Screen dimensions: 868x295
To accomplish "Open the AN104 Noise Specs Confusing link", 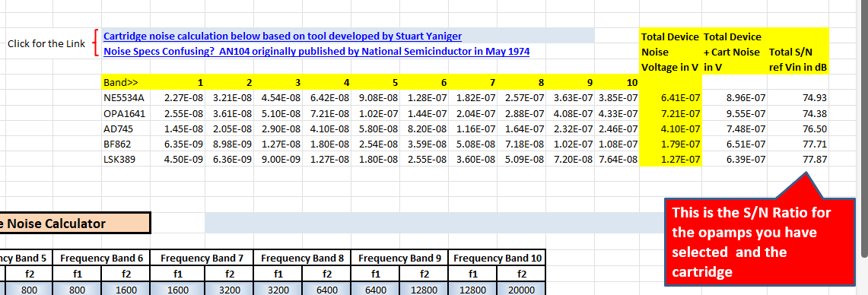I will coord(316,52).
